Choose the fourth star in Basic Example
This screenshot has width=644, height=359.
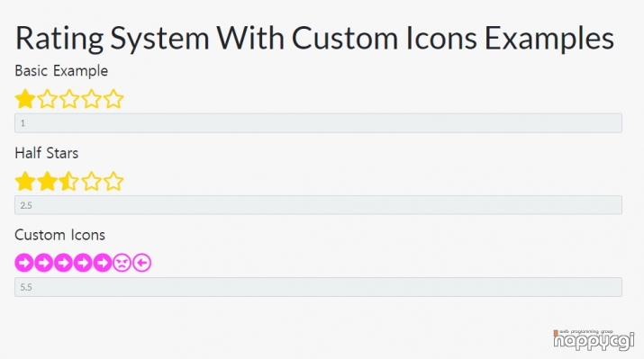91,99
